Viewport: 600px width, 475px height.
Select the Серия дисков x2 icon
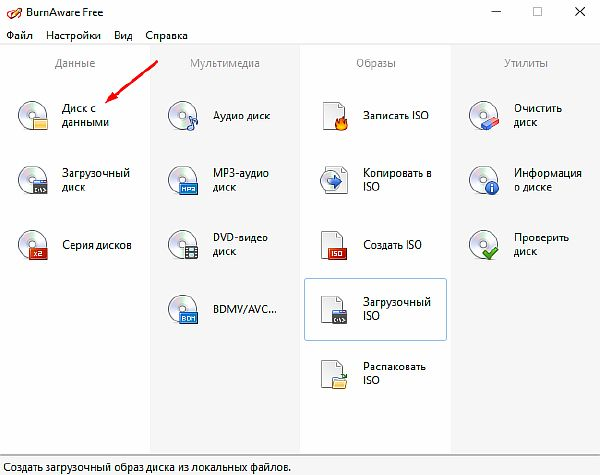(x=33, y=245)
